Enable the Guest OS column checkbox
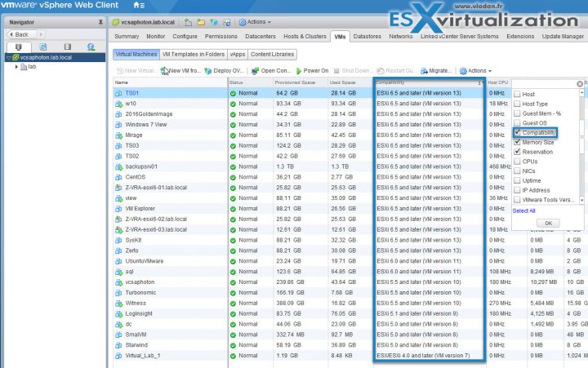Image resolution: width=588 pixels, height=368 pixels. (517, 123)
